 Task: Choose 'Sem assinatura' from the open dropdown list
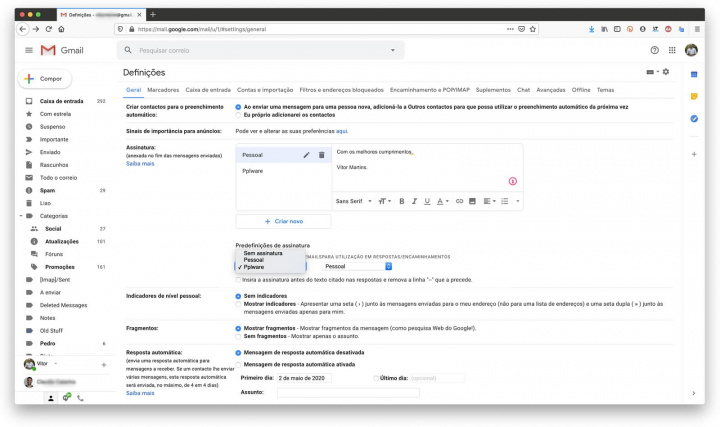tap(262, 253)
